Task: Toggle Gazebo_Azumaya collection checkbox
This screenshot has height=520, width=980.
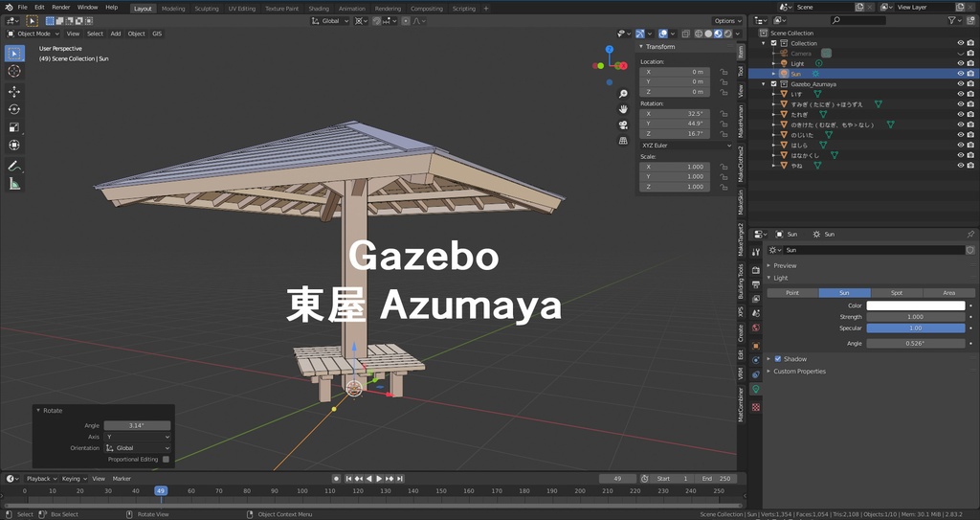Action: click(773, 84)
